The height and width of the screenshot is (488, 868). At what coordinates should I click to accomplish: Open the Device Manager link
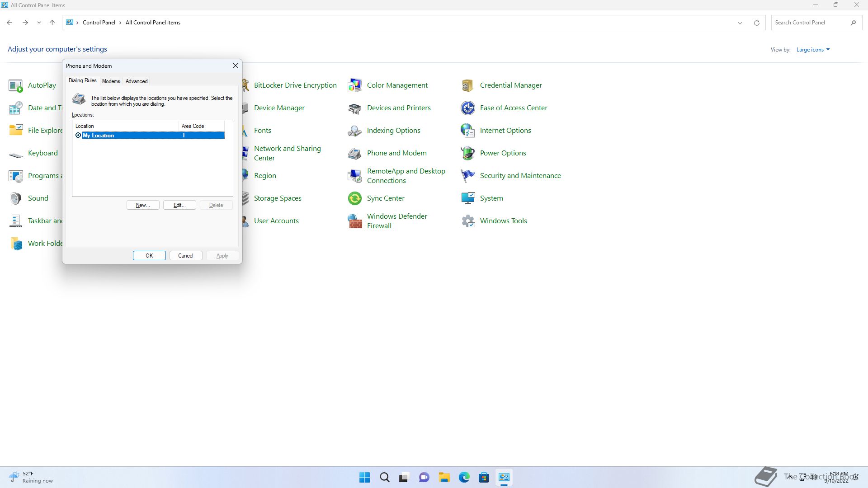[x=279, y=108]
